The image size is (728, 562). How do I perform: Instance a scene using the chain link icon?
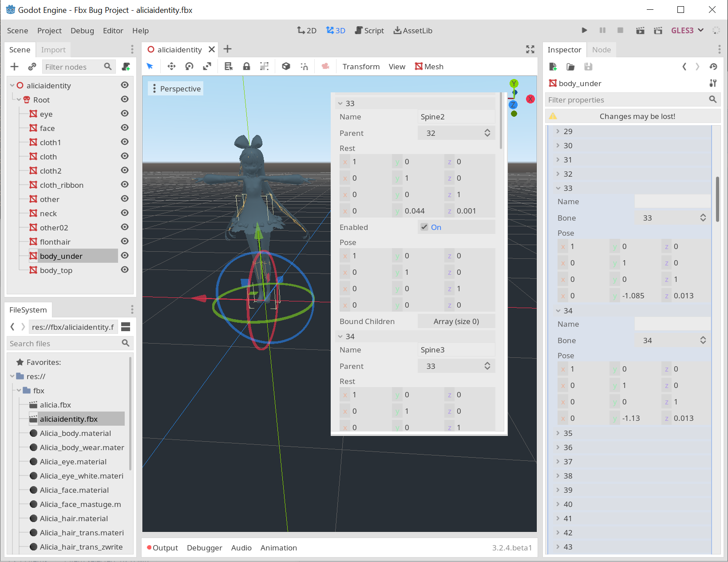pos(32,66)
